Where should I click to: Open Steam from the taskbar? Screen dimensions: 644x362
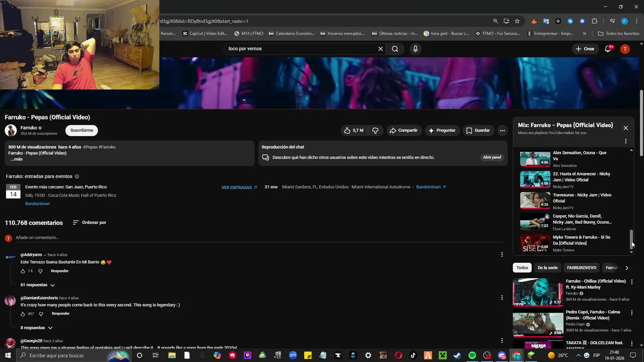(x=457, y=355)
